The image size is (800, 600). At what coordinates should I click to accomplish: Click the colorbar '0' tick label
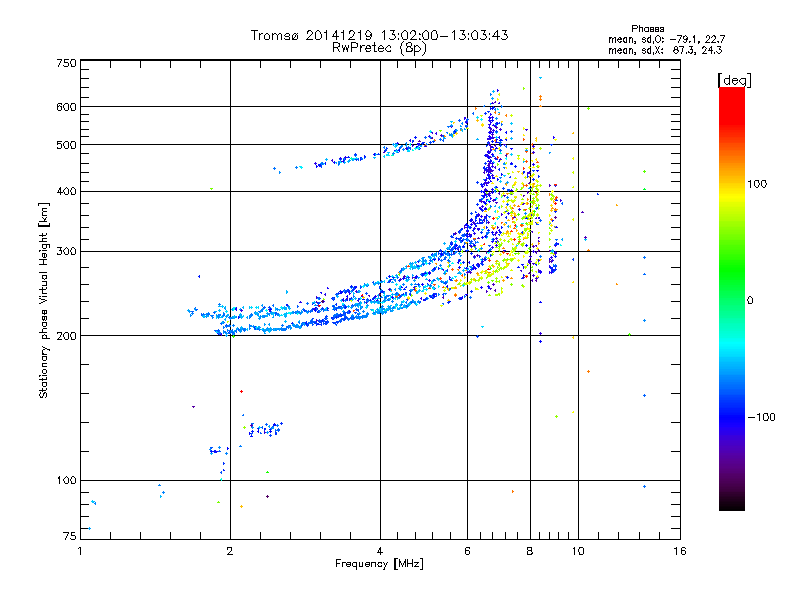point(750,301)
